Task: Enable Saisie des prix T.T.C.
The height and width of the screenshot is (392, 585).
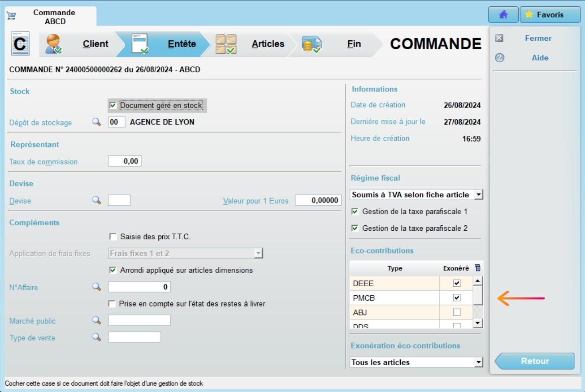Action: (113, 236)
